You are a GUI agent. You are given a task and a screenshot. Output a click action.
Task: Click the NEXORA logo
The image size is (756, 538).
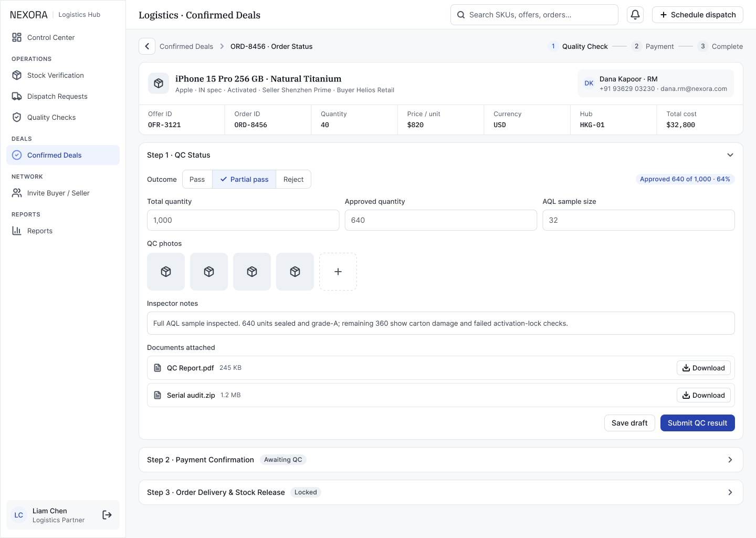click(29, 15)
